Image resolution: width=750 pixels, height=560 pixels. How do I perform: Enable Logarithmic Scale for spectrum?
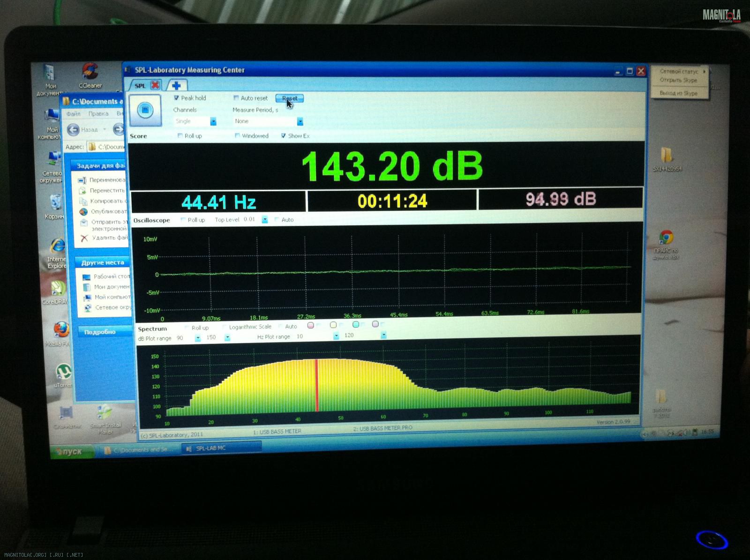click(225, 327)
